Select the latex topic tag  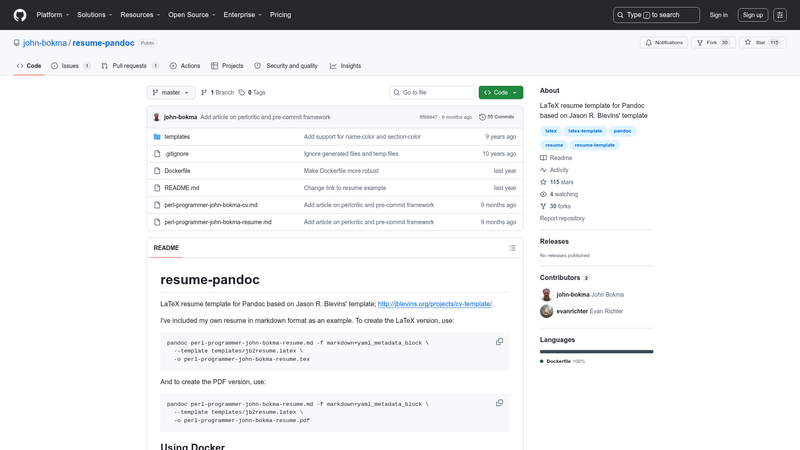(x=551, y=131)
